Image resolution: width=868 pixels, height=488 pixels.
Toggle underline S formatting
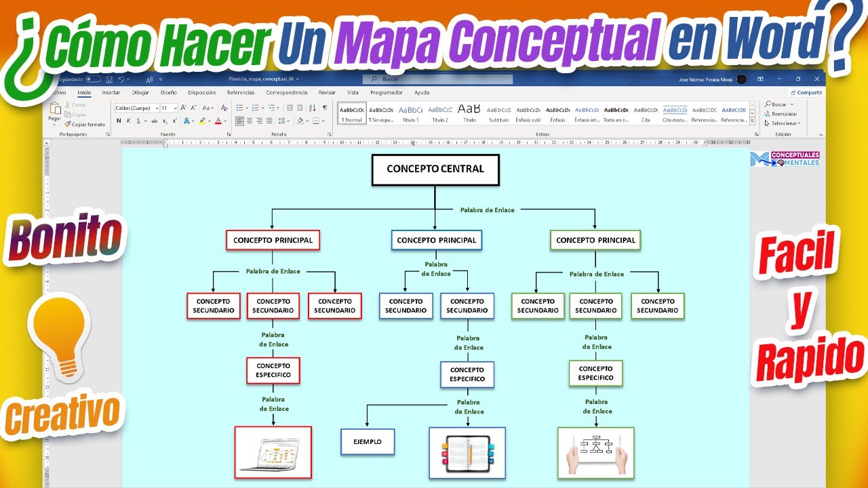point(138,121)
